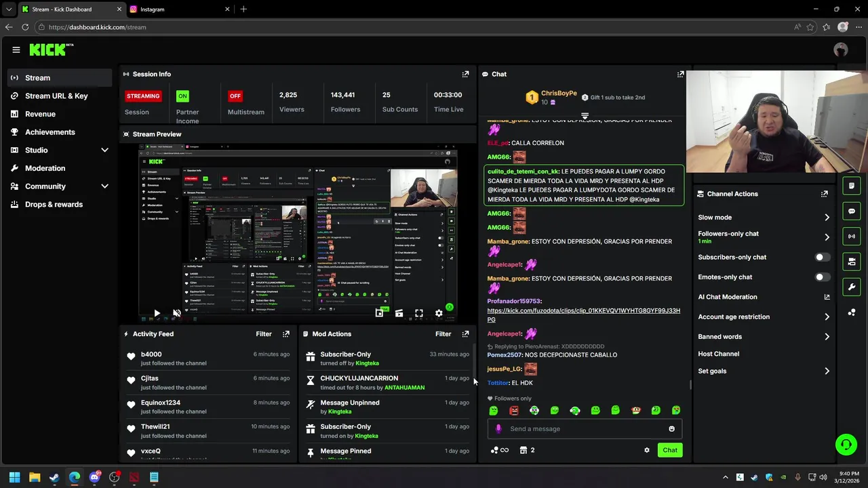Screen dimensions: 868x488
Task: Open Account age restriction options chevron
Action: pos(827,317)
